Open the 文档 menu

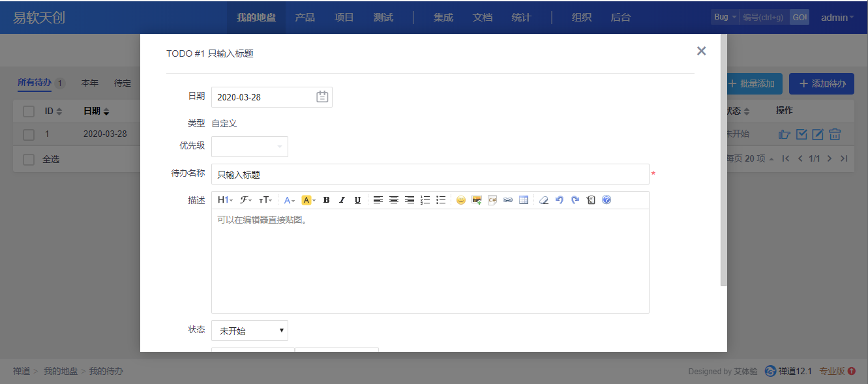(483, 18)
